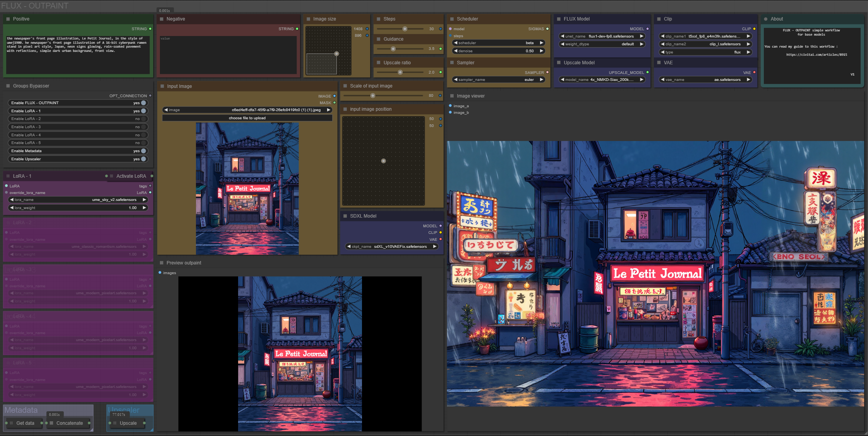Click the IMAGE output dot of Input Image
The image size is (868, 436).
pyautogui.click(x=335, y=96)
